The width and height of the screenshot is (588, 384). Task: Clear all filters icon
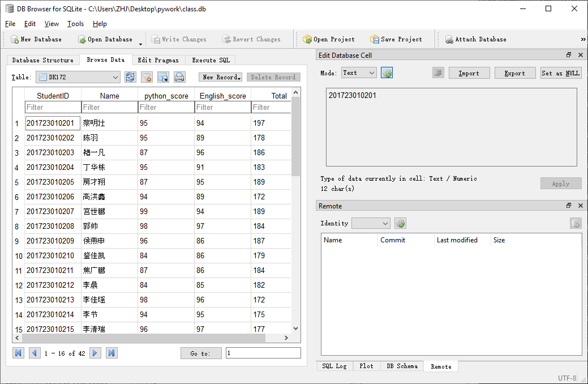point(147,77)
